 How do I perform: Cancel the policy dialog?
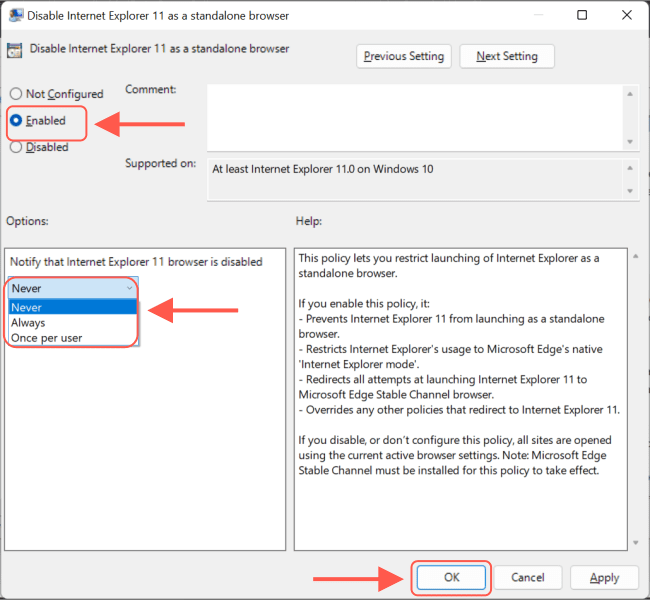coord(527,577)
